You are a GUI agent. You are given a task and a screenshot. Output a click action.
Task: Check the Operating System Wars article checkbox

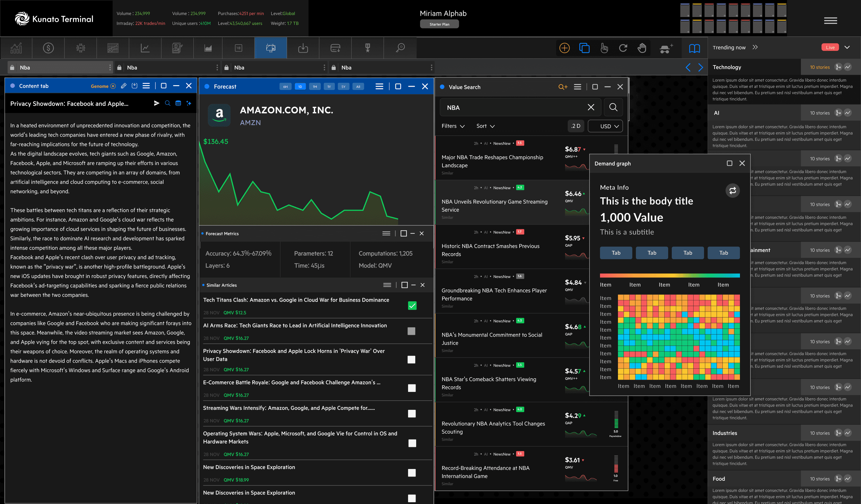point(412,443)
